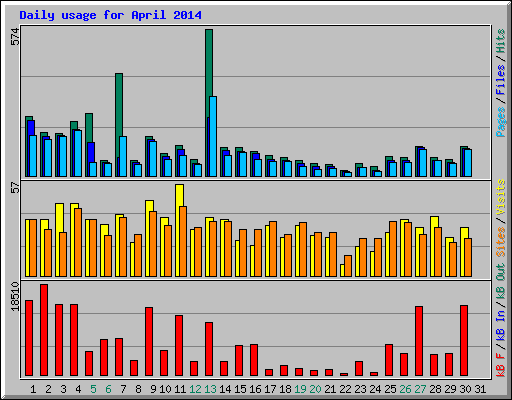
Task: Click the 57 visits axis label
Action: point(15,188)
